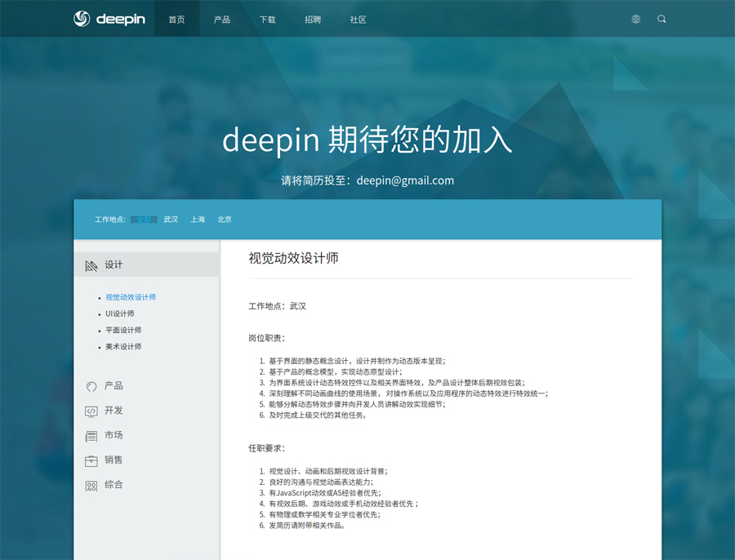
Task: Click requirement '良好的沟通与视觉动画表达能力'
Action: click(x=321, y=482)
